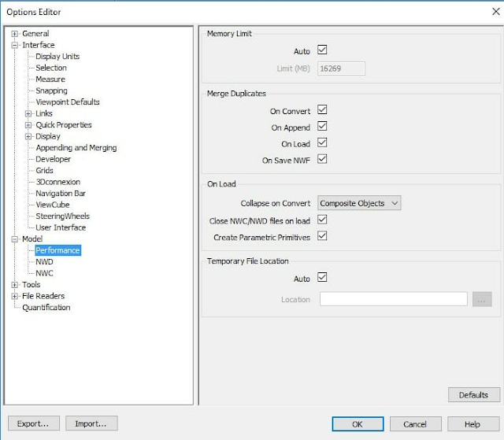The height and width of the screenshot is (440, 504).
Task: Toggle Close NWC/NWD files on load
Action: [322, 220]
